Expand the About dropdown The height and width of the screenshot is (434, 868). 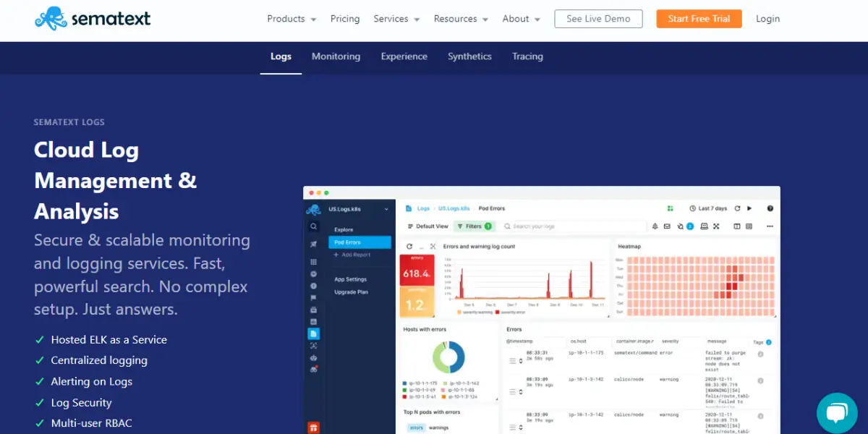pyautogui.click(x=522, y=19)
